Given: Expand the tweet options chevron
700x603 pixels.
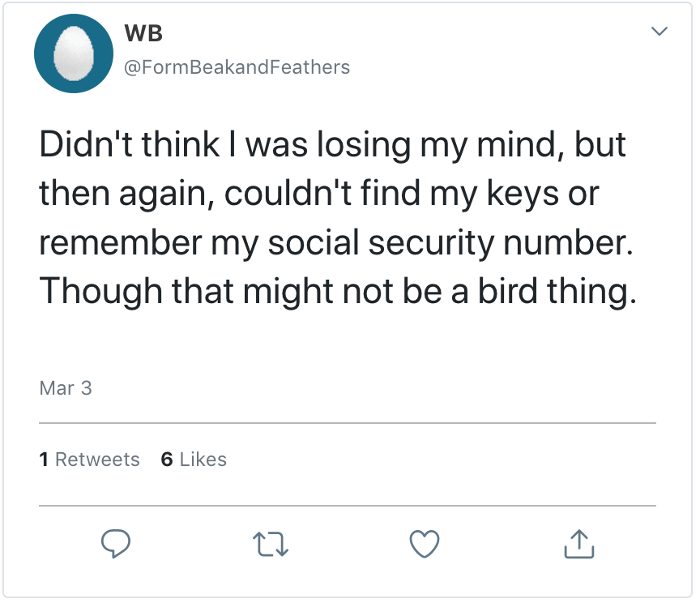Looking at the screenshot, I should [659, 32].
